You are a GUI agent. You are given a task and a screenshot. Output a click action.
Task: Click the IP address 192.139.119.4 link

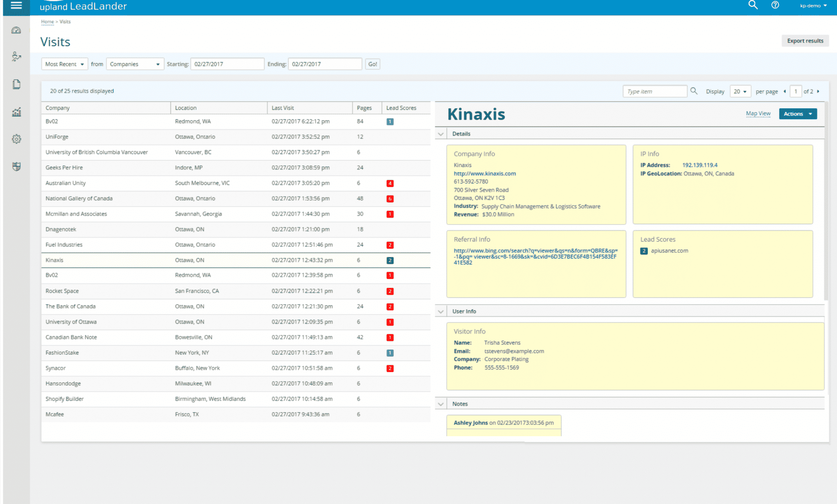[x=700, y=165]
